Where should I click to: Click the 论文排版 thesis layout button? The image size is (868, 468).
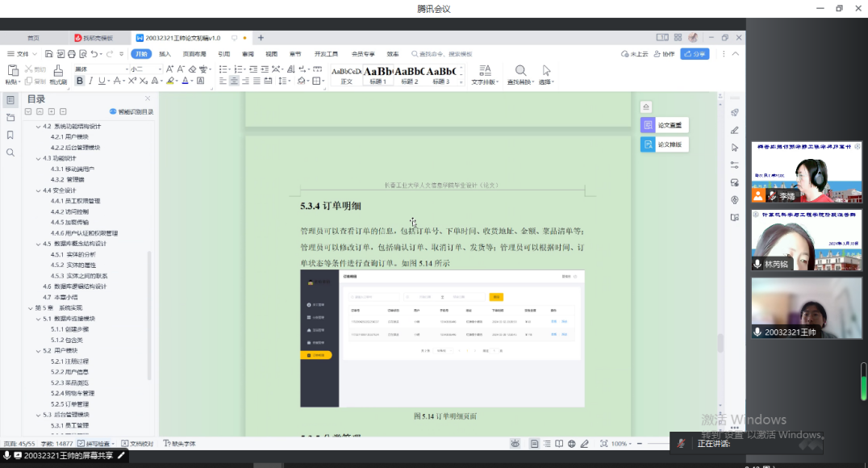coord(664,144)
